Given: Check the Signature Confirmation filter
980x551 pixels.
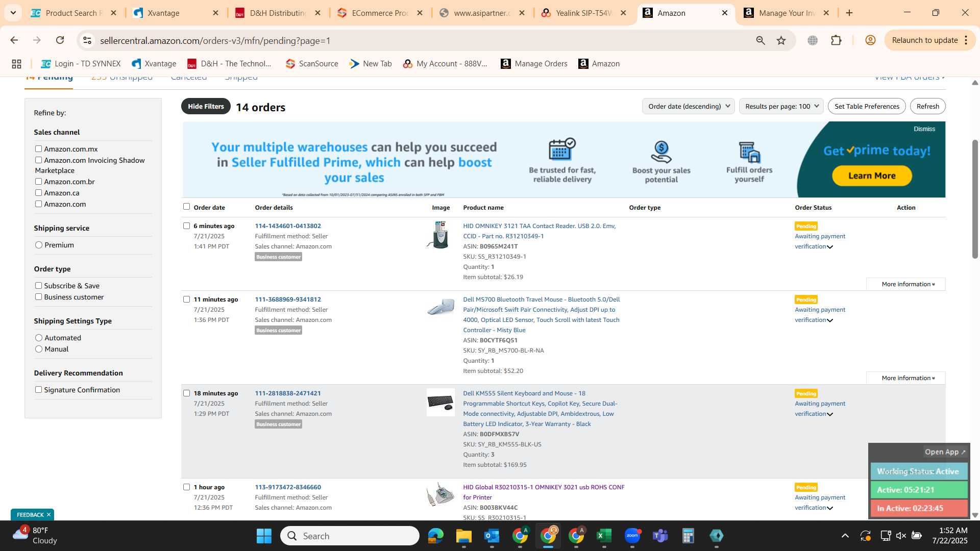Looking at the screenshot, I should click(38, 390).
